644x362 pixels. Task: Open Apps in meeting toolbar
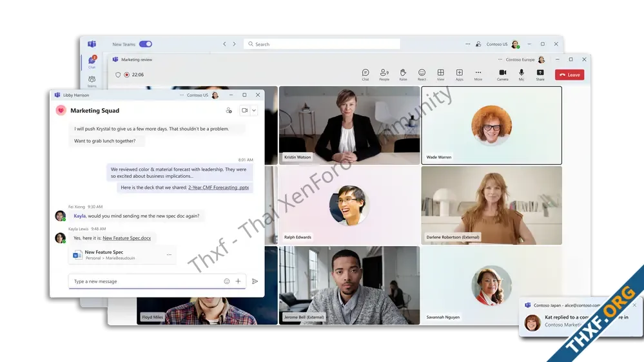point(460,75)
